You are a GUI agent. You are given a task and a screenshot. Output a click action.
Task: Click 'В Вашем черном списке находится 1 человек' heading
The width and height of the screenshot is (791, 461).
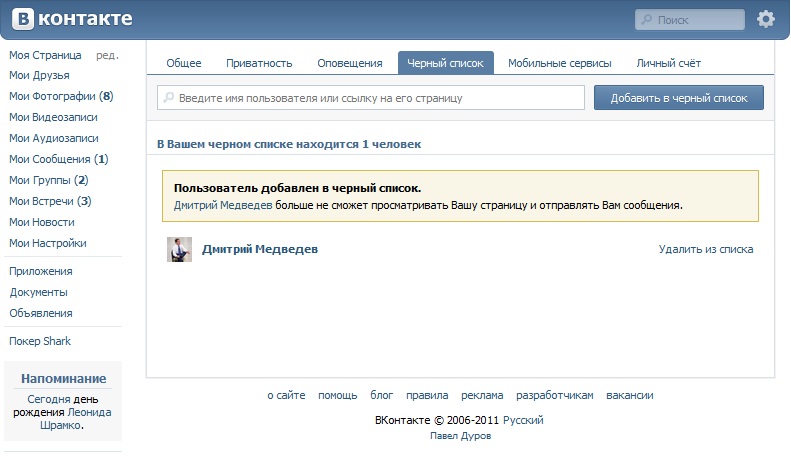(289, 144)
